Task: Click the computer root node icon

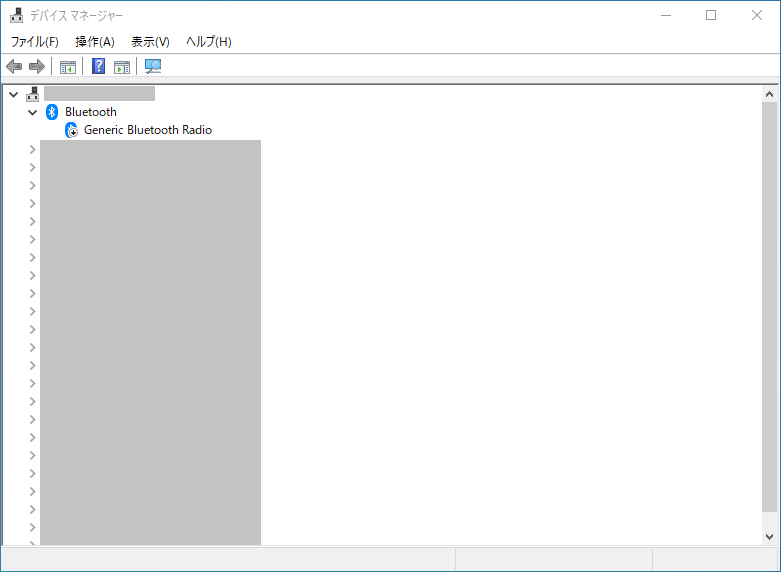Action: coord(33,94)
